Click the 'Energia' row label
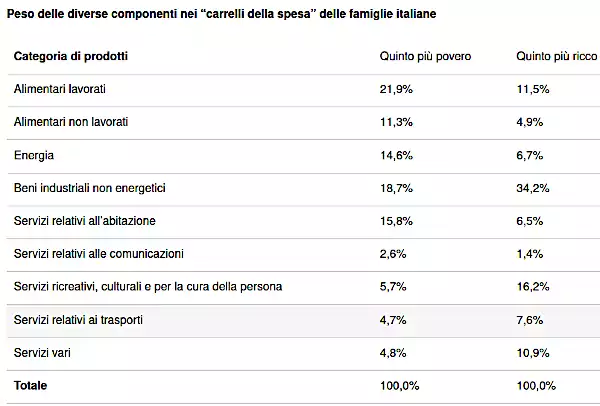Viewport: 600px width, 406px height. [34, 155]
